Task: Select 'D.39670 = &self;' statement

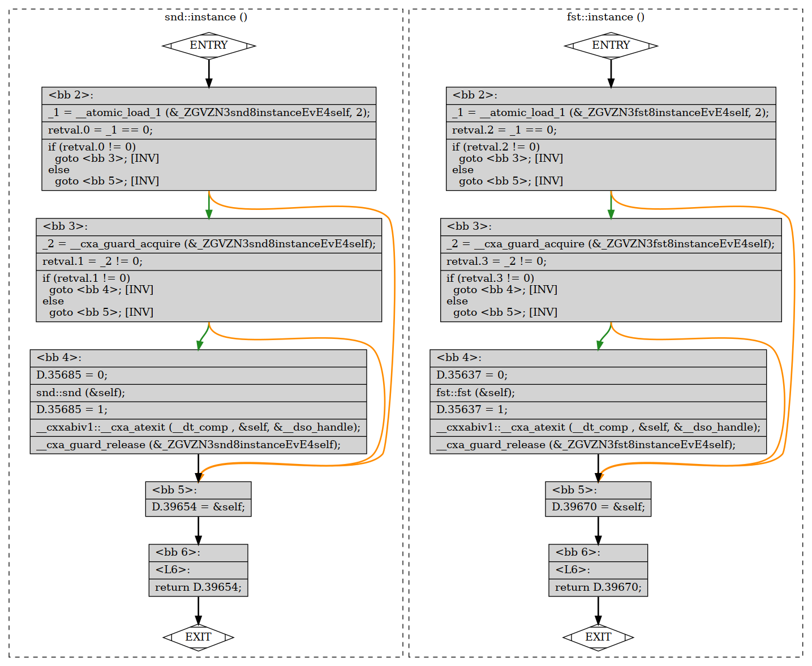Action: pos(598,507)
